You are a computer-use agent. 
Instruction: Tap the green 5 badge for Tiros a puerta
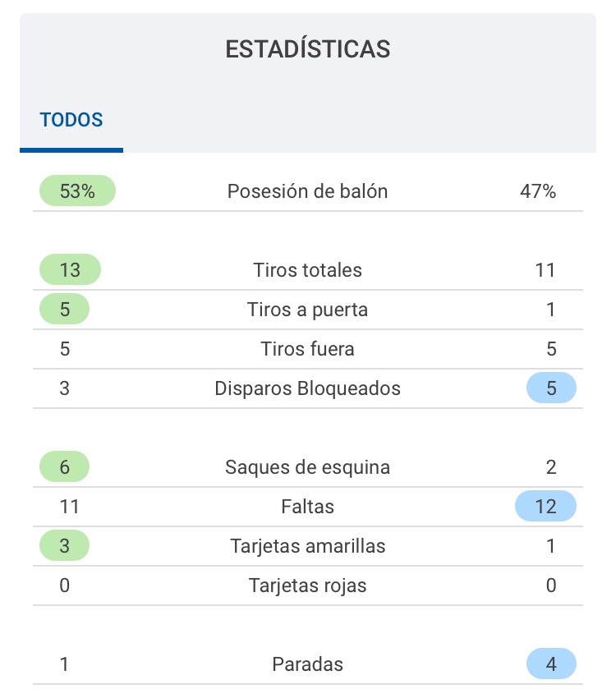pyautogui.click(x=64, y=310)
